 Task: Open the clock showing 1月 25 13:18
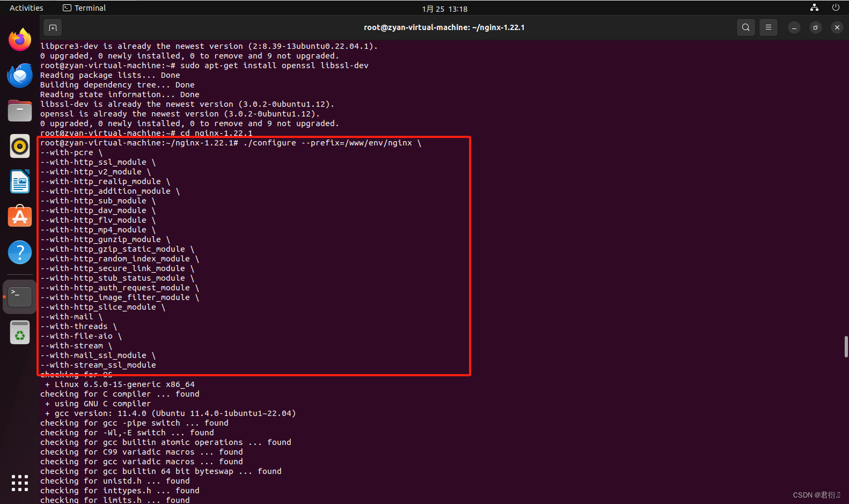point(445,9)
